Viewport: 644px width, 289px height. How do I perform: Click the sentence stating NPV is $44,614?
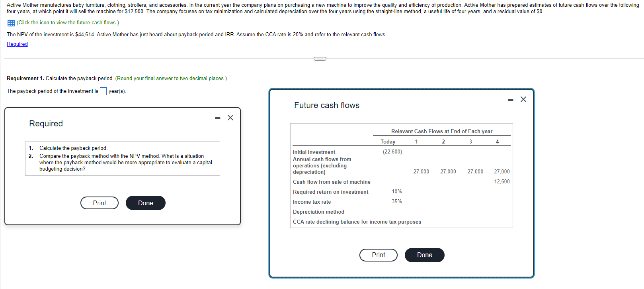[x=51, y=35]
